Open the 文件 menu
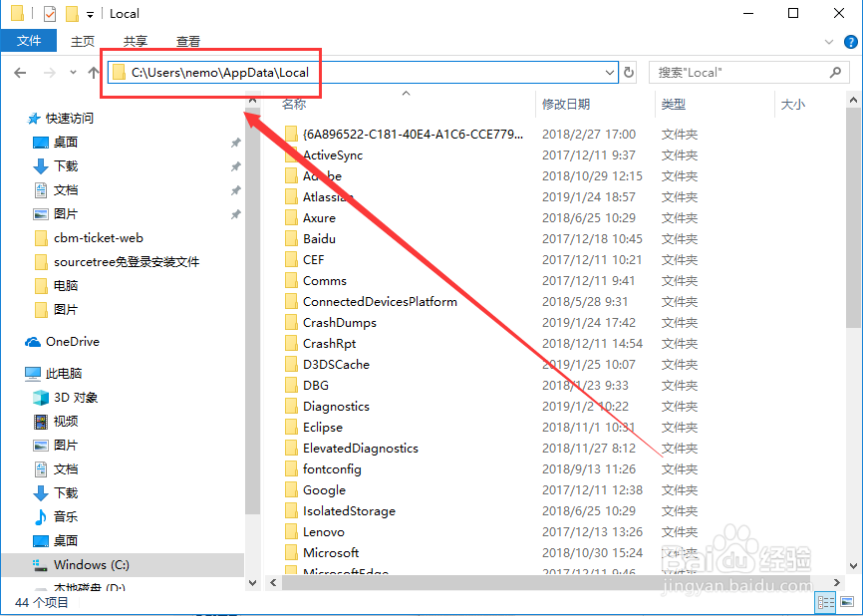 29,41
